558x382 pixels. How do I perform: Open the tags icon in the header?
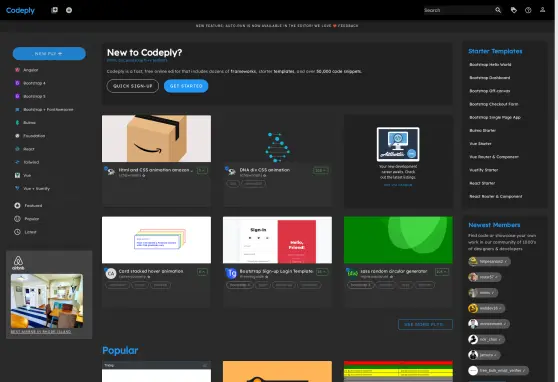coord(514,10)
